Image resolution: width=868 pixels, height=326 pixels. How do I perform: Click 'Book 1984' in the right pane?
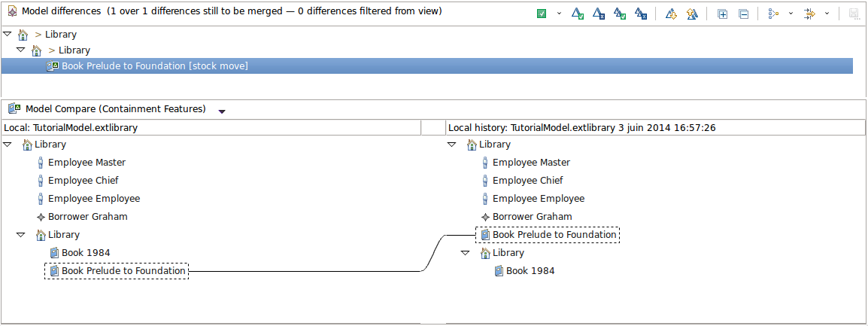[x=530, y=271]
